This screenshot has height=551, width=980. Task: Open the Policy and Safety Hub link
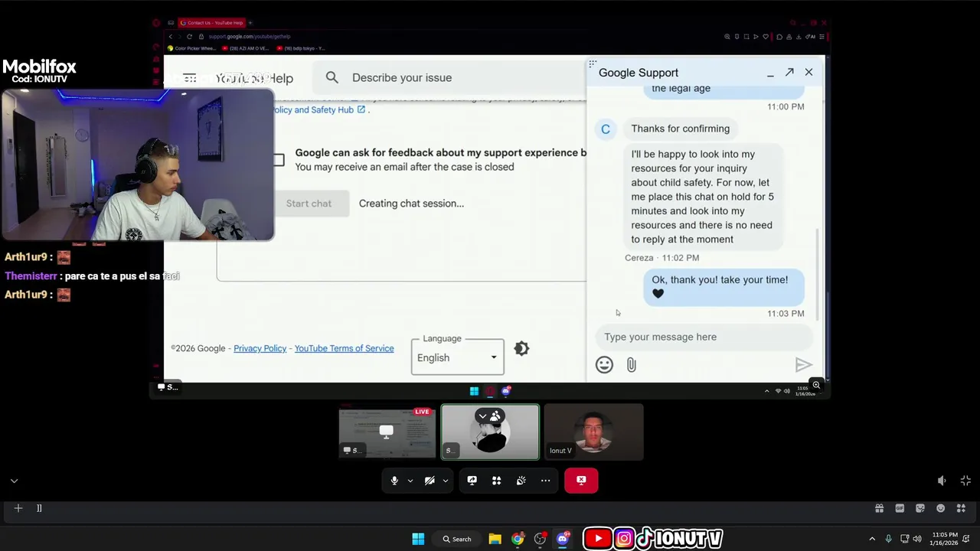(319, 109)
